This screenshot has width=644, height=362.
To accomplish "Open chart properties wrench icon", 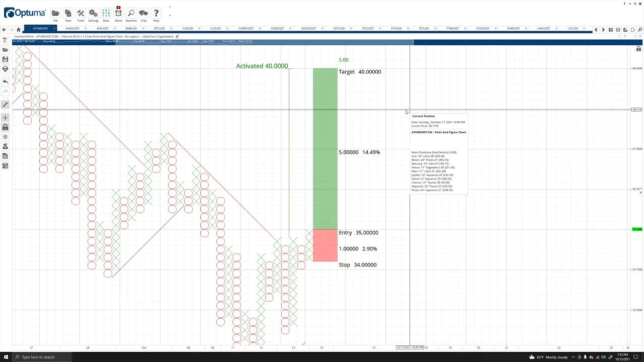I will point(5,105).
